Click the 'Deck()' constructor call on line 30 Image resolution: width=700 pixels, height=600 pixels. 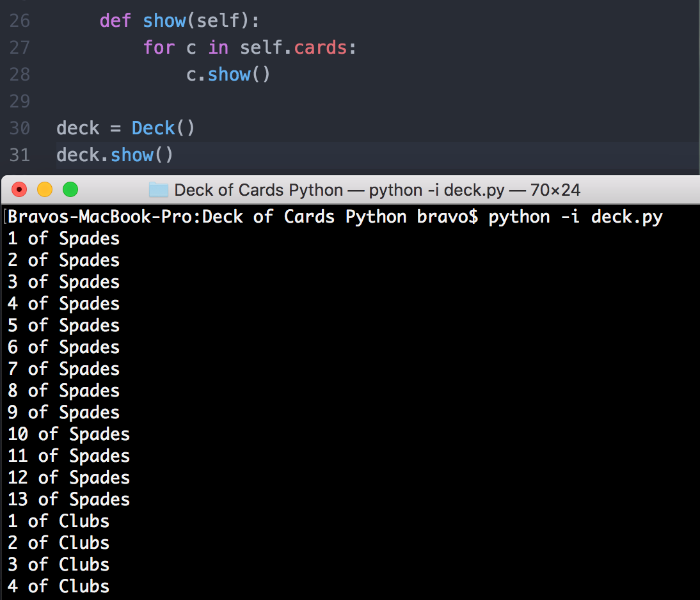[163, 128]
